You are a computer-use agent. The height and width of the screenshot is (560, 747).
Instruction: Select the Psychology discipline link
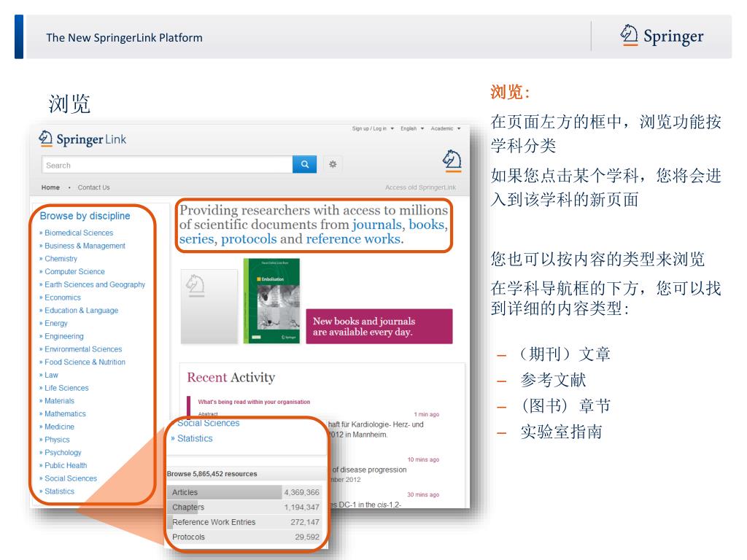coord(63,452)
